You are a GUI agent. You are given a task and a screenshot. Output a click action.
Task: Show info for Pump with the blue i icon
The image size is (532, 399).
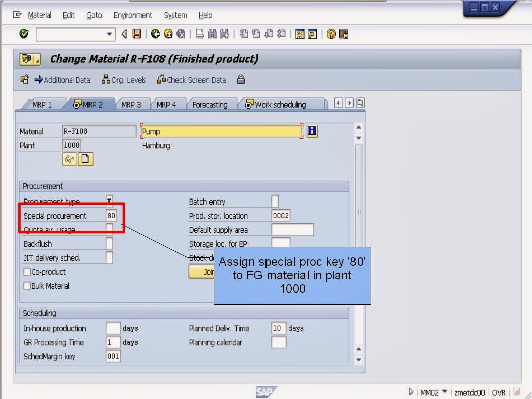312,131
